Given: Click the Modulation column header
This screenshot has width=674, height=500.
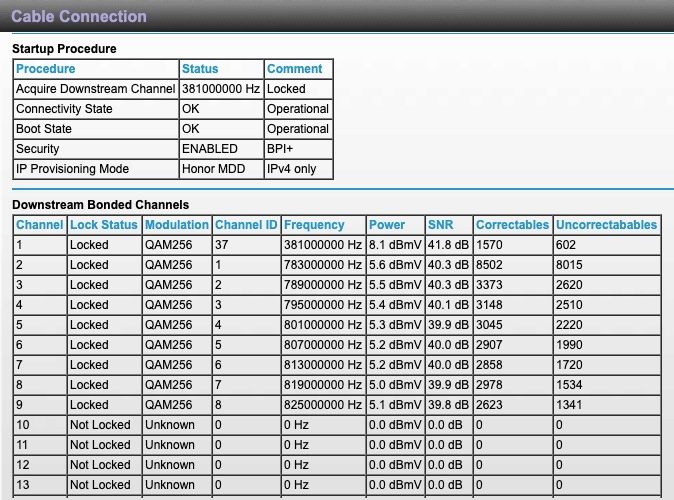Looking at the screenshot, I should [177, 225].
